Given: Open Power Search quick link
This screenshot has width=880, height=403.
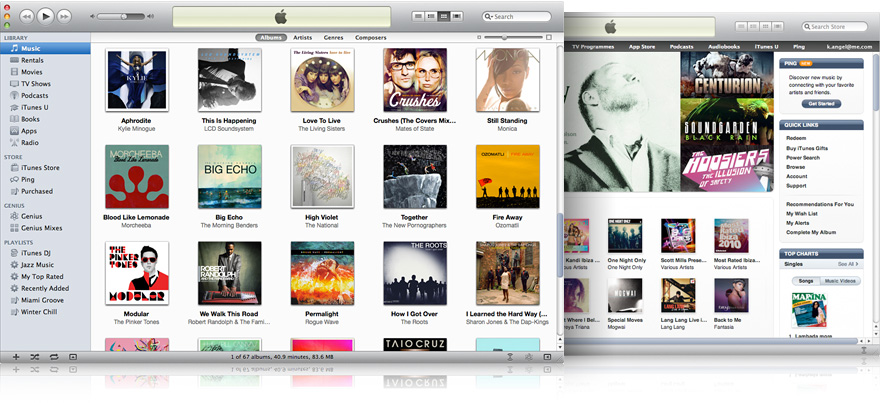Looking at the screenshot, I should point(803,158).
